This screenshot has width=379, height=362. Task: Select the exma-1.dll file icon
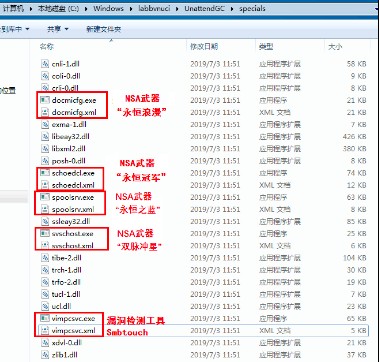click(45, 124)
